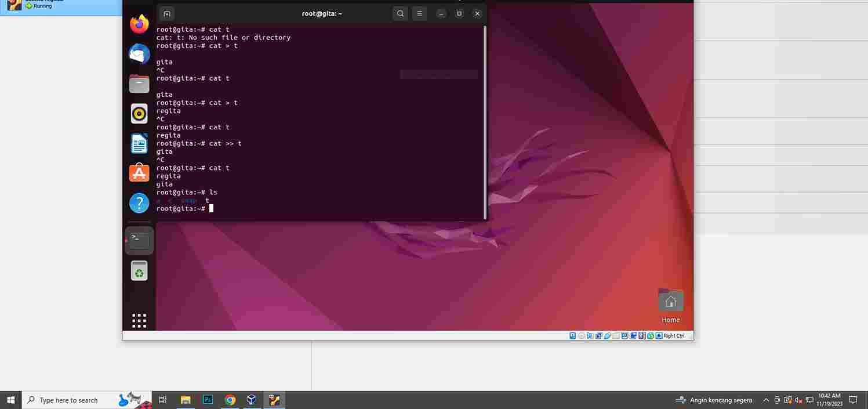Open the Help question-mark icon in dock
The width and height of the screenshot is (868, 409).
[139, 203]
